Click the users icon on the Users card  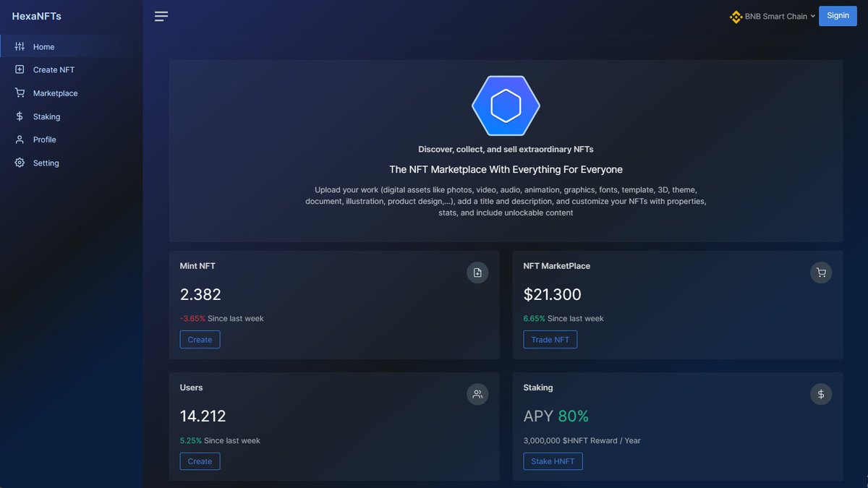[477, 394]
